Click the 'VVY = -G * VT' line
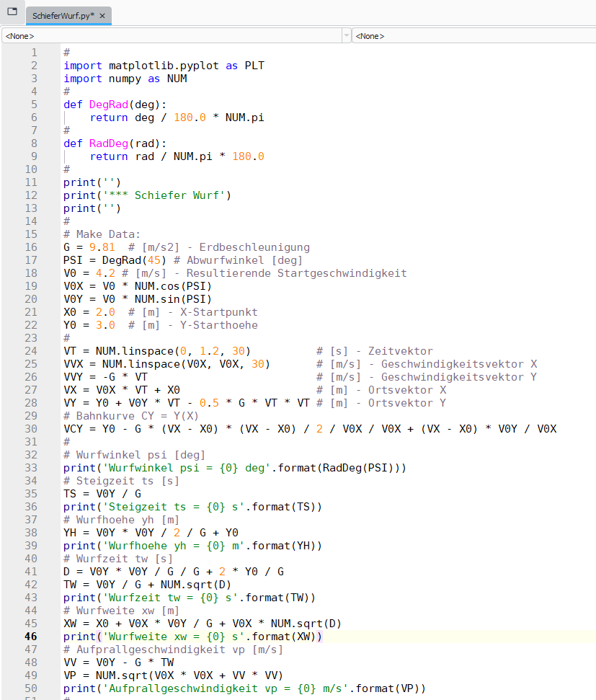The image size is (596, 700). (105, 377)
